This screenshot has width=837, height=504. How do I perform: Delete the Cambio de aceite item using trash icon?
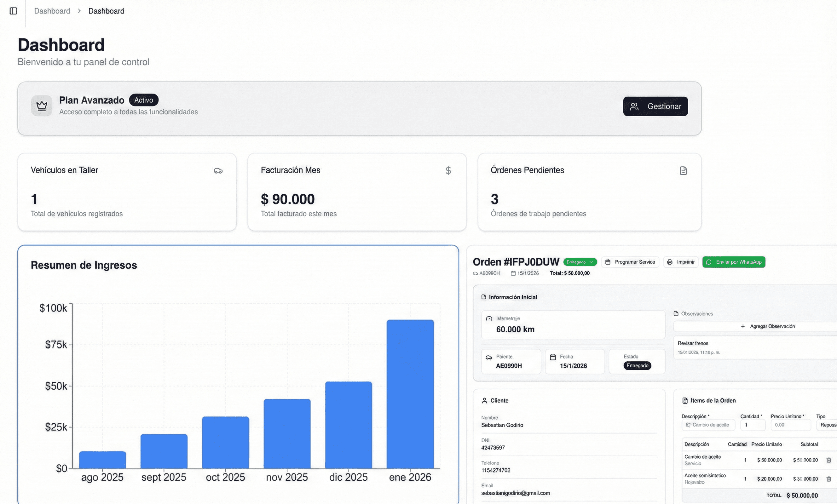point(829,461)
